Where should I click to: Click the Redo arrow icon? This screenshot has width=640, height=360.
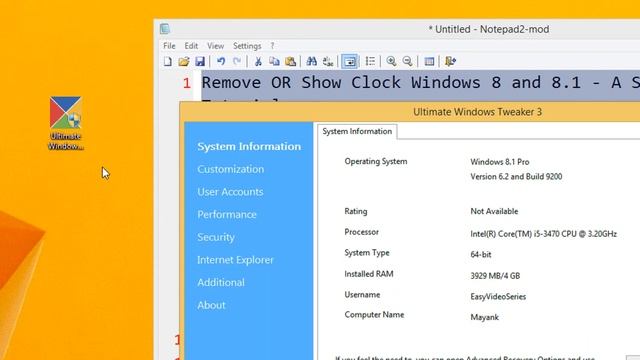pos(237,62)
